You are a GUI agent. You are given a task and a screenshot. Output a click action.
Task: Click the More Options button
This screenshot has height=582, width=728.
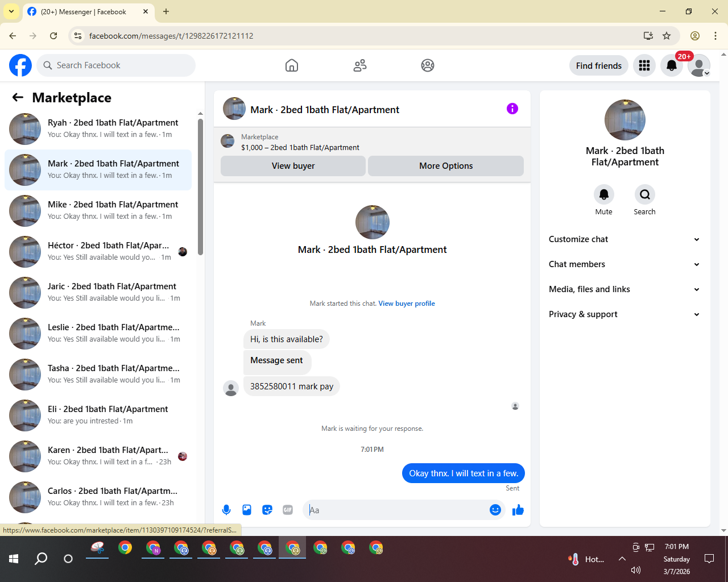[x=446, y=166]
